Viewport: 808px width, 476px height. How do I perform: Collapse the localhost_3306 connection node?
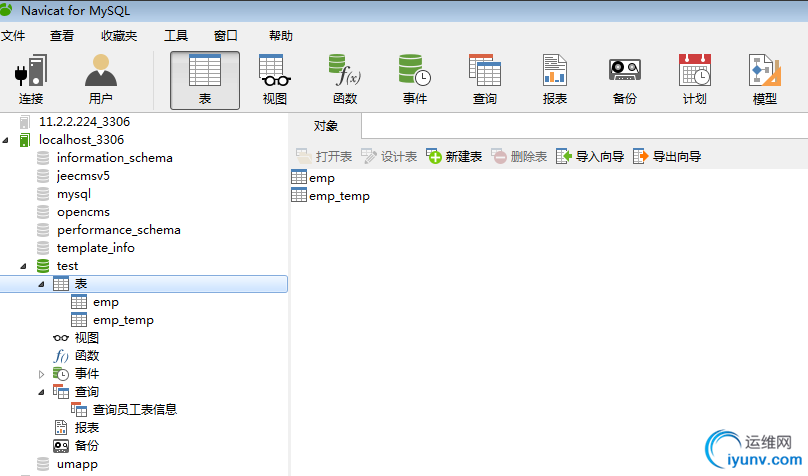6,140
